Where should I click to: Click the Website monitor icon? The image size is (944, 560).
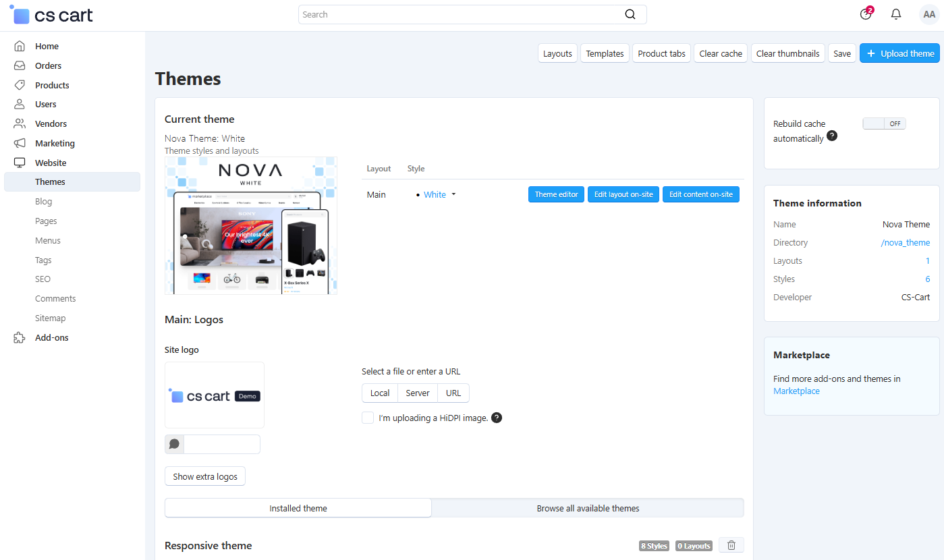(20, 163)
